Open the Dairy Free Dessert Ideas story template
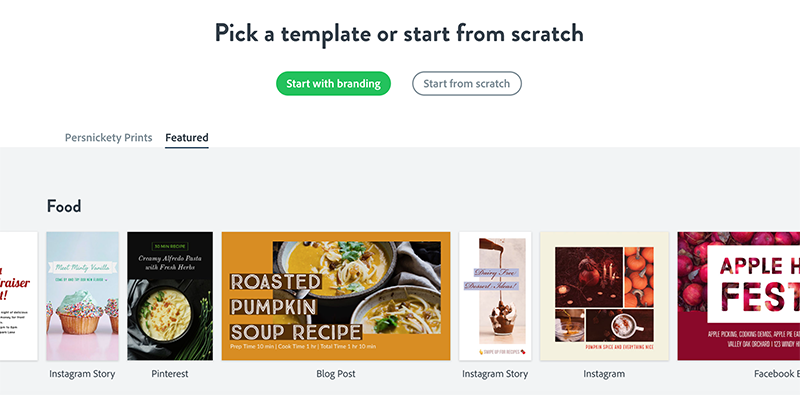 (495, 296)
